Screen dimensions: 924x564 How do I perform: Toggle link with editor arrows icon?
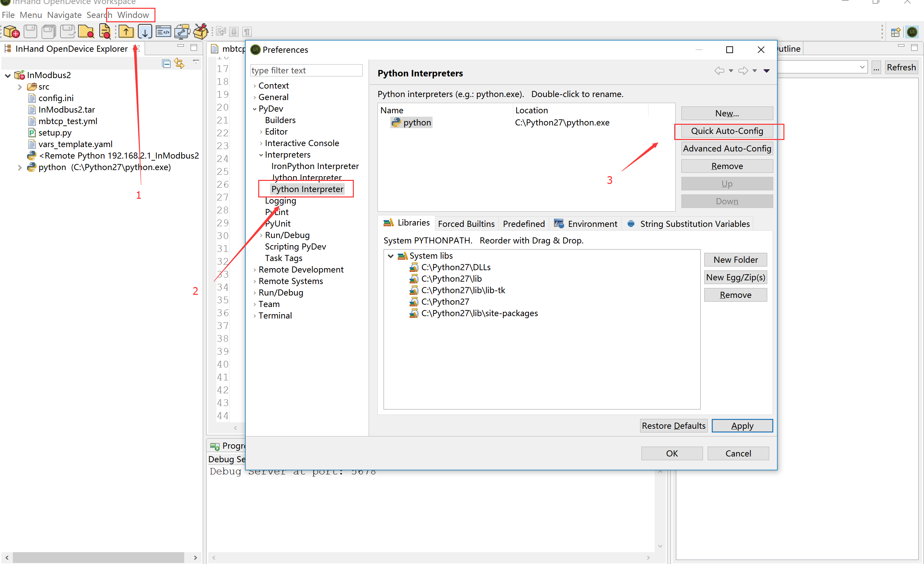pyautogui.click(x=179, y=64)
